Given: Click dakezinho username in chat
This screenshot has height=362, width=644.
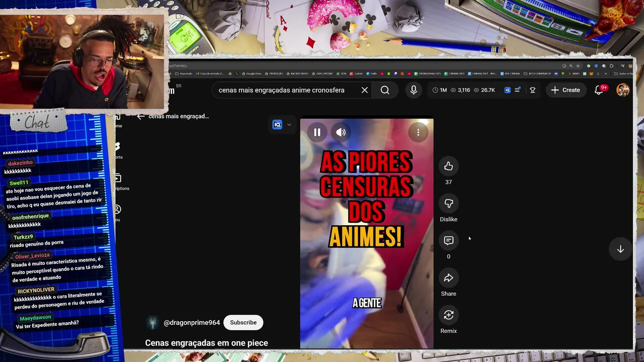Looking at the screenshot, I should pyautogui.click(x=20, y=163).
